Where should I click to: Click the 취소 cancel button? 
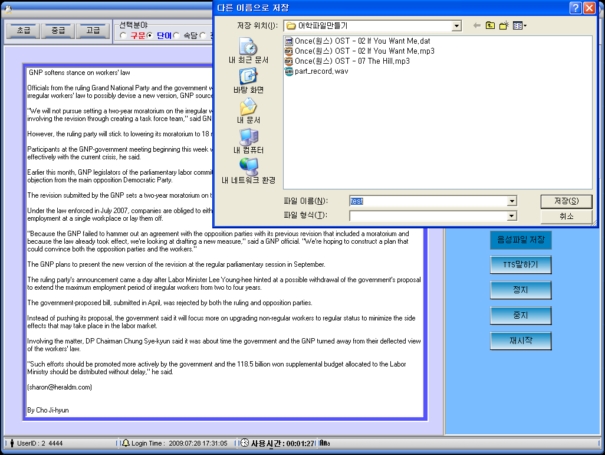coord(566,216)
